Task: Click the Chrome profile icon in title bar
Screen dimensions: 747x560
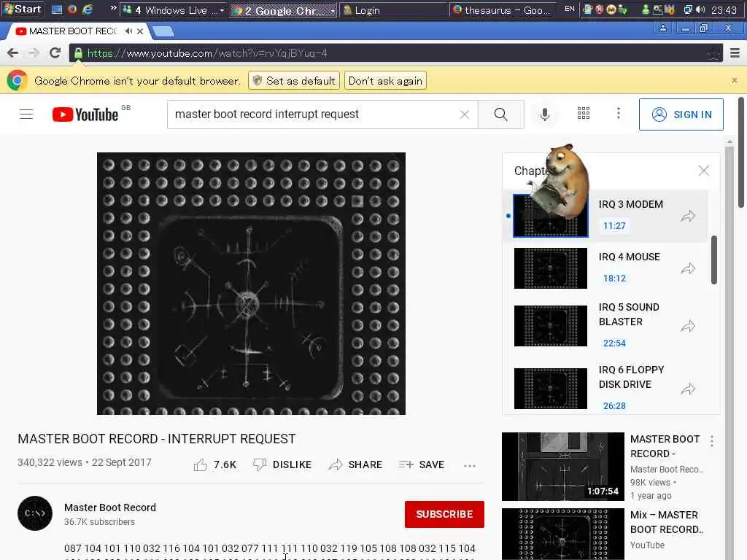Action: coord(662,28)
